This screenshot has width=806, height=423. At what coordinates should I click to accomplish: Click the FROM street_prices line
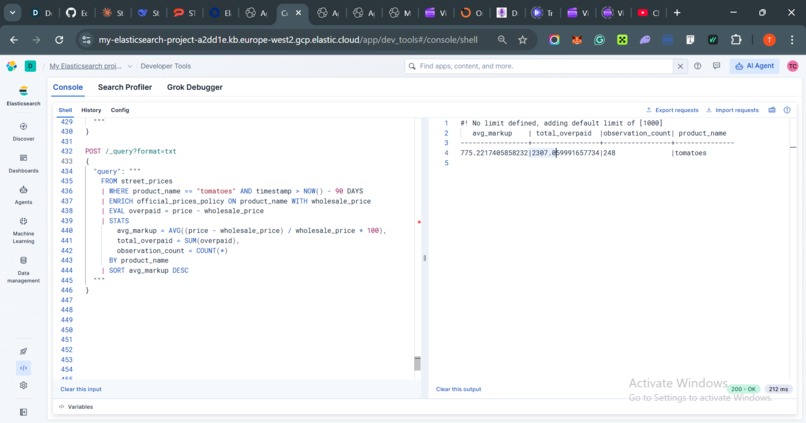pyautogui.click(x=137, y=181)
